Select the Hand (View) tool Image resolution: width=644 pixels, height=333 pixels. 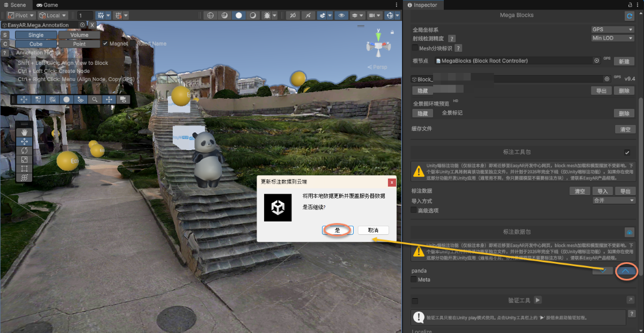tap(24, 132)
